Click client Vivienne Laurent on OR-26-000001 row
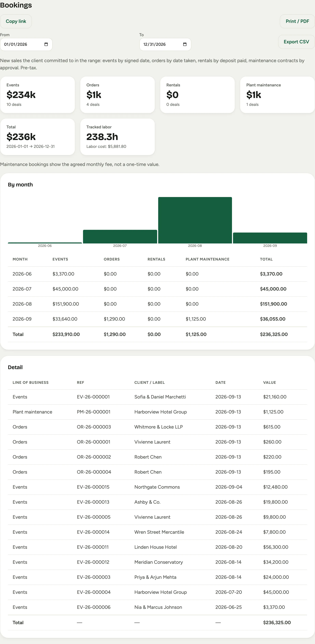This screenshot has height=644, width=315. (x=152, y=442)
